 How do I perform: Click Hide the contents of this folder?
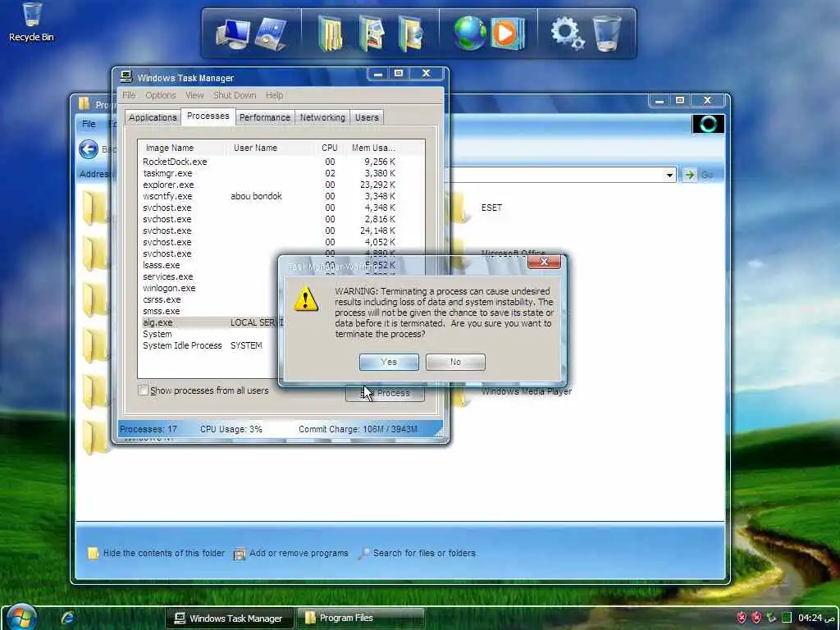click(164, 553)
